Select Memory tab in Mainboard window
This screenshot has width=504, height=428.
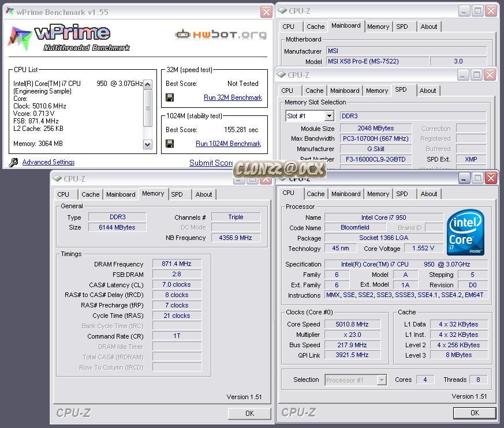378,27
